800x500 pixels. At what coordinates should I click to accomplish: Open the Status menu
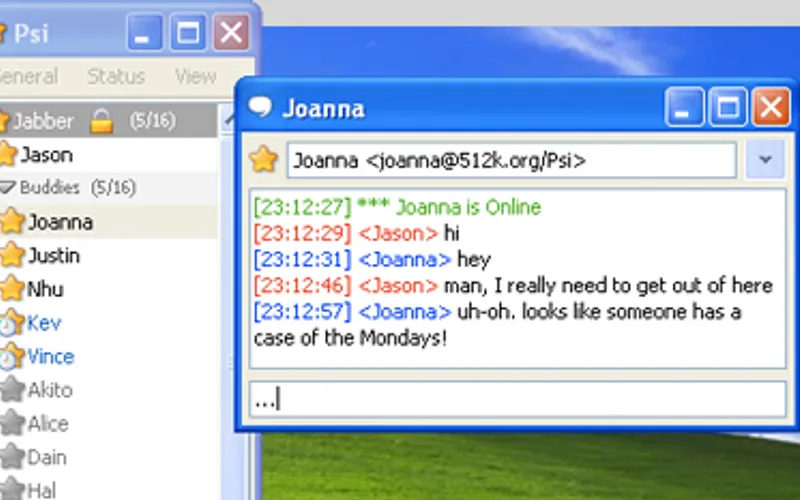click(x=116, y=76)
